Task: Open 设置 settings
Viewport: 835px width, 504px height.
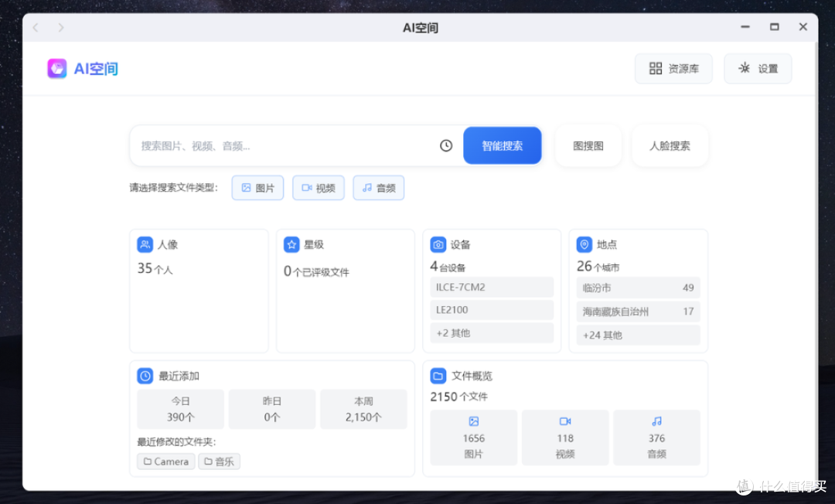Action: 758,69
